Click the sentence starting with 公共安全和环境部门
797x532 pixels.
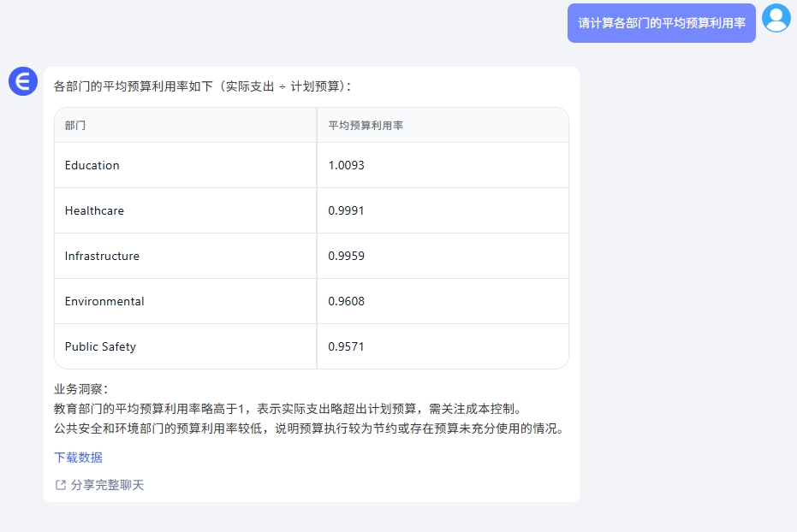pyautogui.click(x=310, y=429)
